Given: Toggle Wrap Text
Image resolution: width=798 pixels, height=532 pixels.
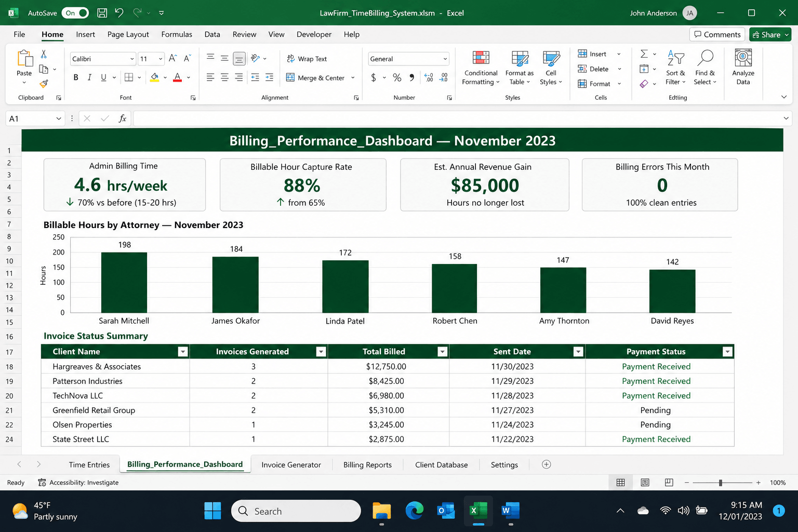Looking at the screenshot, I should 307,59.
